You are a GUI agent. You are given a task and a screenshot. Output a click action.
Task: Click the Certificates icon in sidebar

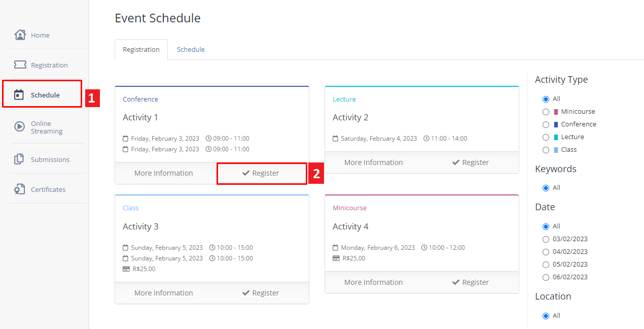coord(20,189)
